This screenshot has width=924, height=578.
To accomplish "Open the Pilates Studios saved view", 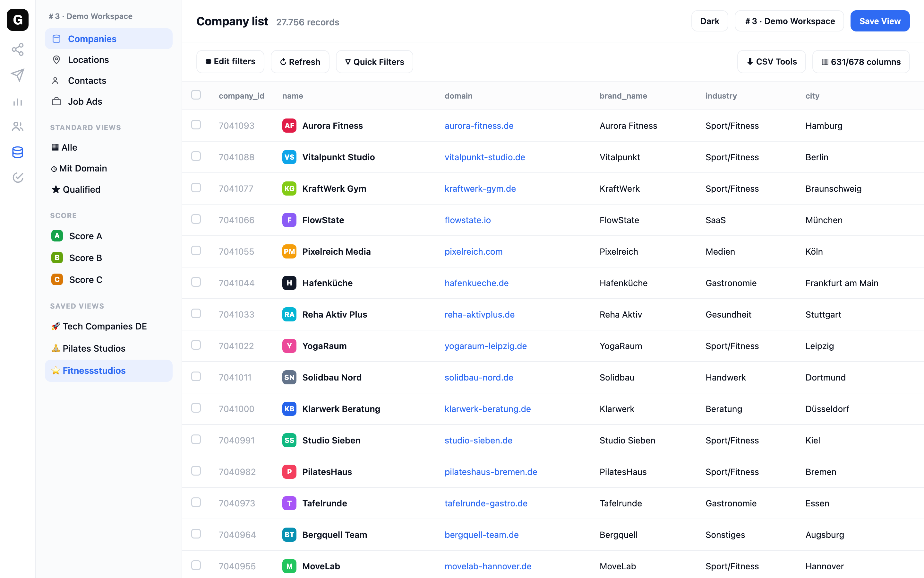I will [109, 348].
